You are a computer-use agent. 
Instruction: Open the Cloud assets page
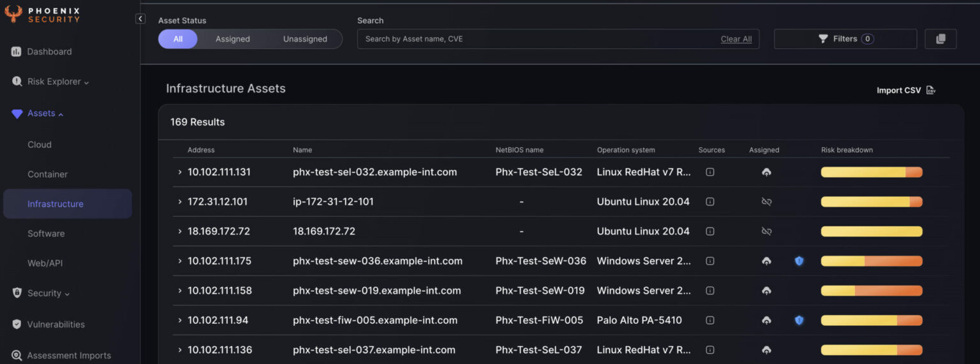[x=40, y=145]
